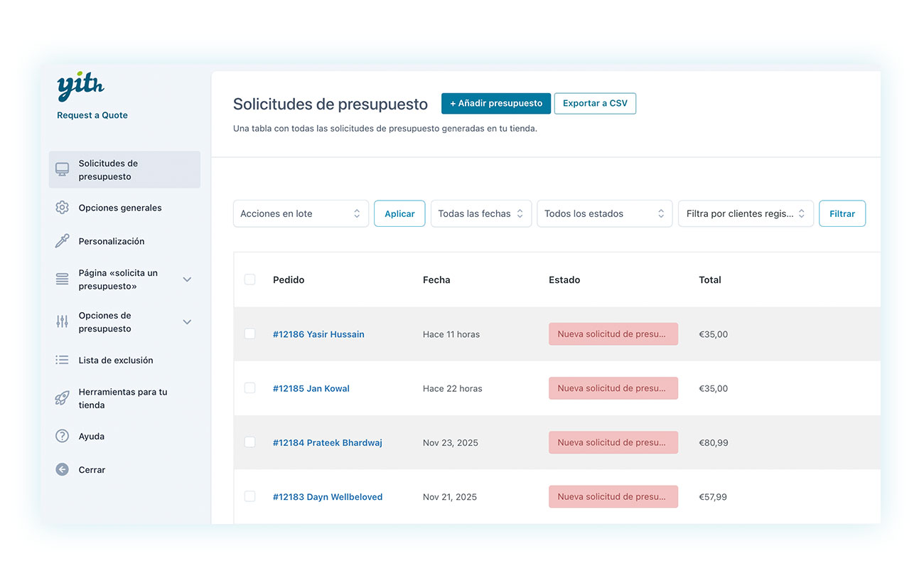
Task: Click the YITH logo icon
Action: (x=80, y=87)
